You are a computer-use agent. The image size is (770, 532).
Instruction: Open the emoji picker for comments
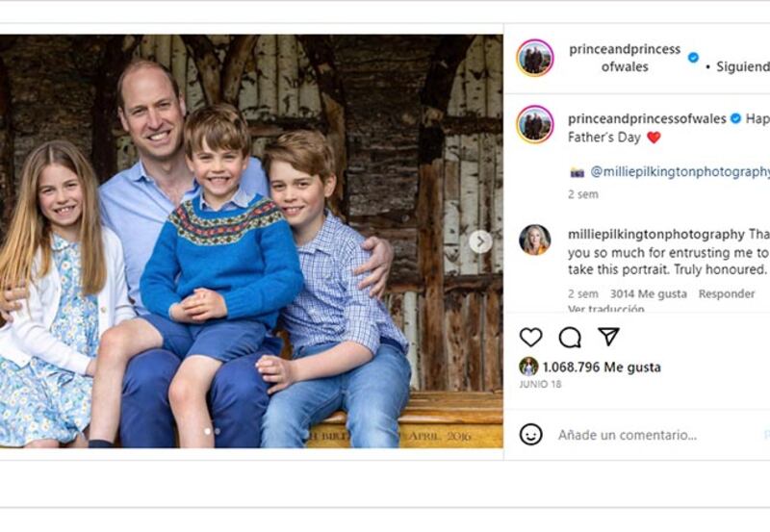click(530, 435)
